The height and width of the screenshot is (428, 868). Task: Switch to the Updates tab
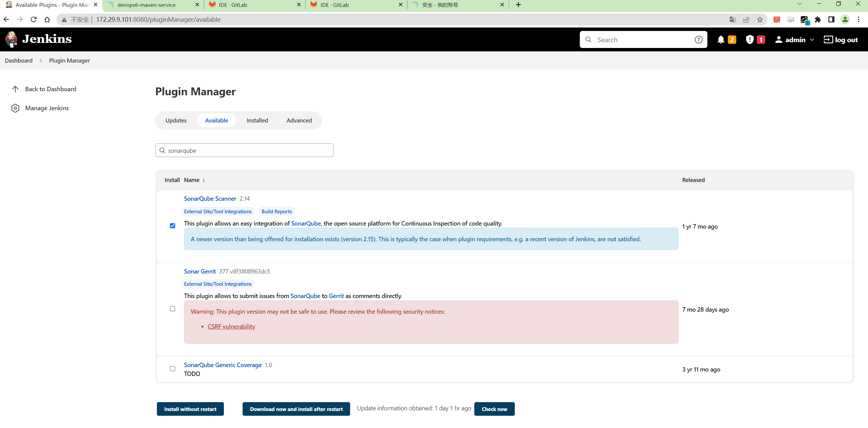click(176, 120)
